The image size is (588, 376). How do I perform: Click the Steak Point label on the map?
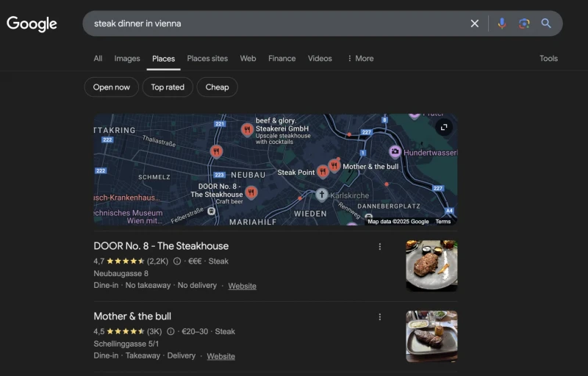(x=296, y=173)
